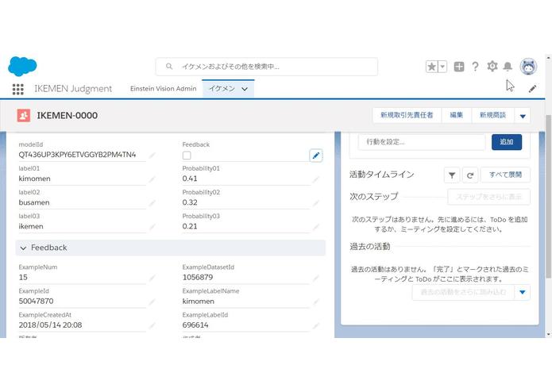Click the ExampleId value 50047870

tap(36, 302)
